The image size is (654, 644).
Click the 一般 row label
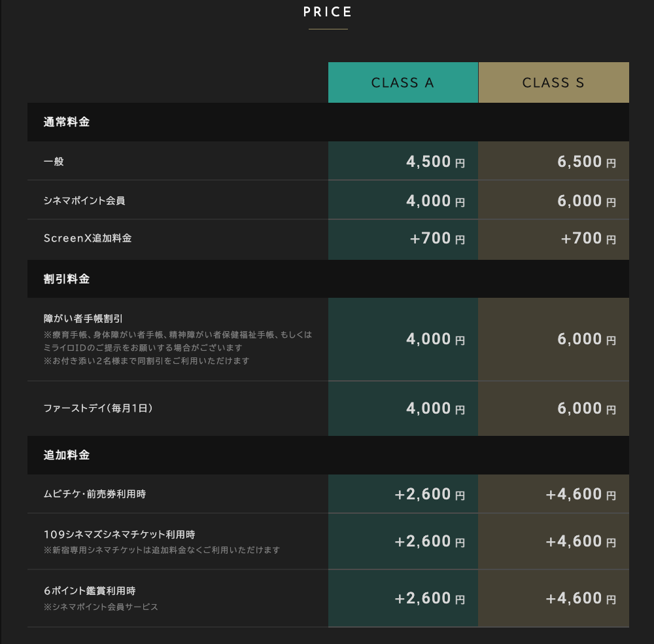coord(54,161)
